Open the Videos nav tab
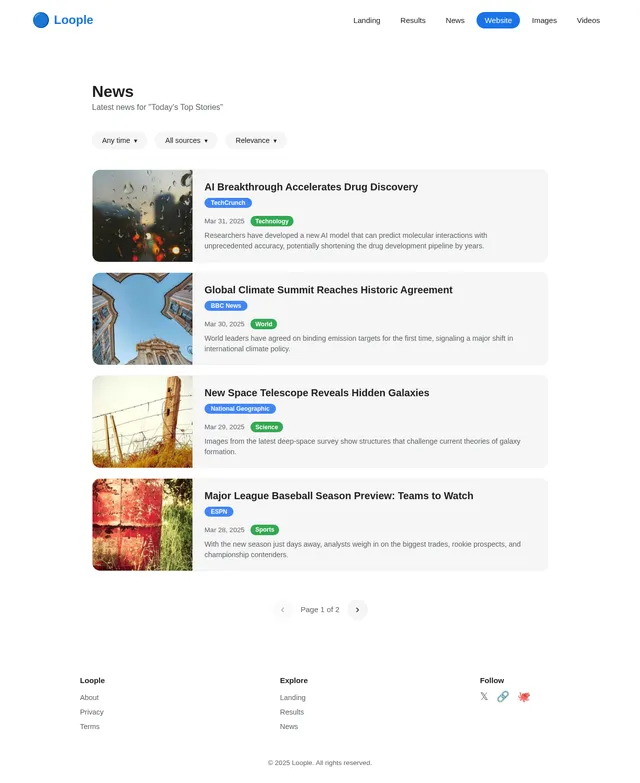Screen dimensions: 640x783 tap(588, 20)
